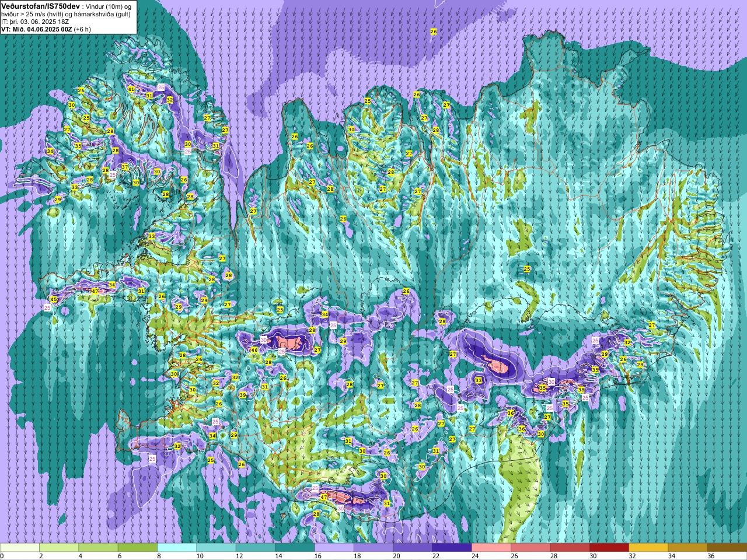
Task: Select the brown legend swatch above 36 m/s
Action: coord(727,548)
